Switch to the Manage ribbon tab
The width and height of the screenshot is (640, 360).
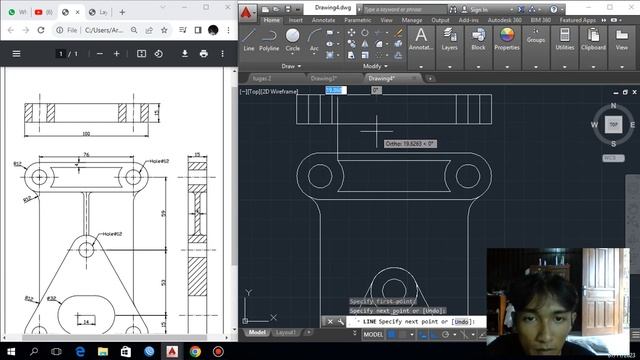click(411, 20)
